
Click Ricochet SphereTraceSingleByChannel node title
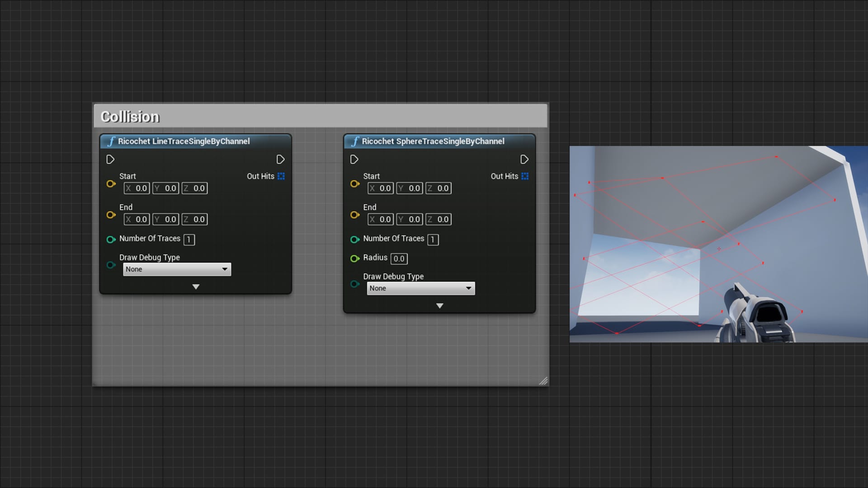point(433,141)
